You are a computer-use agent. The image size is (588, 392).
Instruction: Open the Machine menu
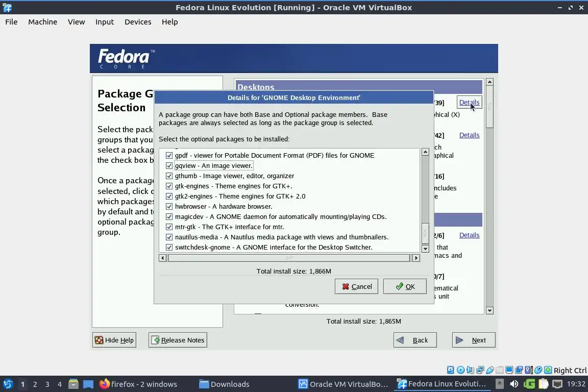click(43, 22)
